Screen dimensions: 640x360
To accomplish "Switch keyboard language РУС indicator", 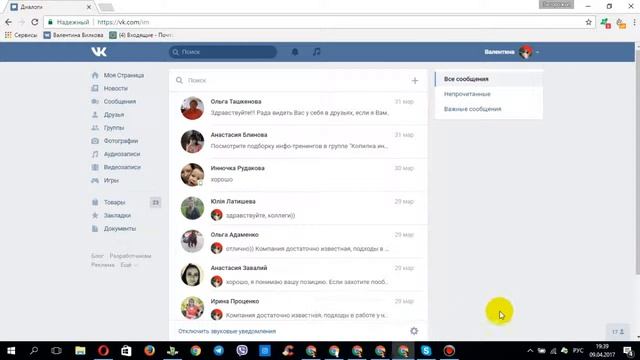I will tap(578, 351).
